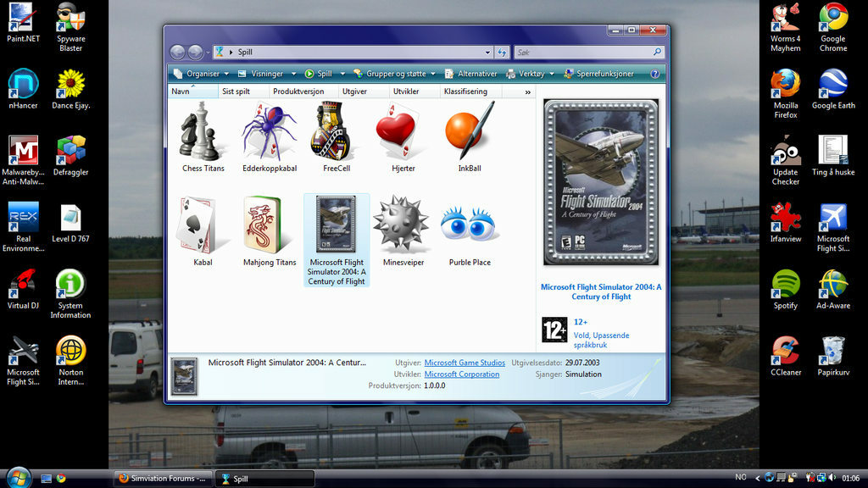Select the InkBall game icon
The width and height of the screenshot is (868, 488).
pos(470,137)
